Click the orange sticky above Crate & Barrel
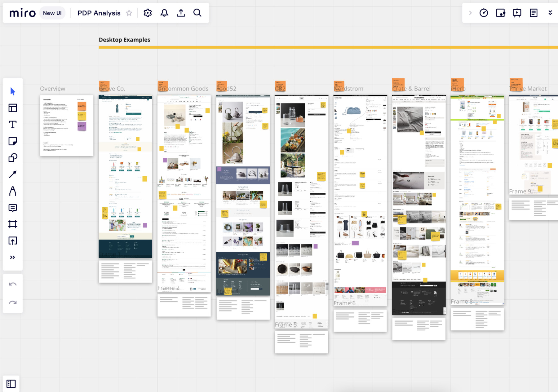Viewport: 558px width, 392px height. 398,84
